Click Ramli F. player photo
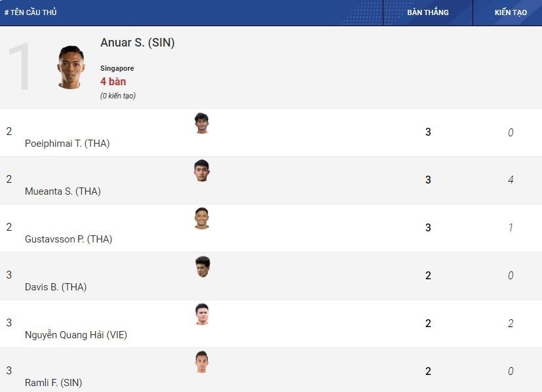The height and width of the screenshot is (392, 542). point(201,362)
